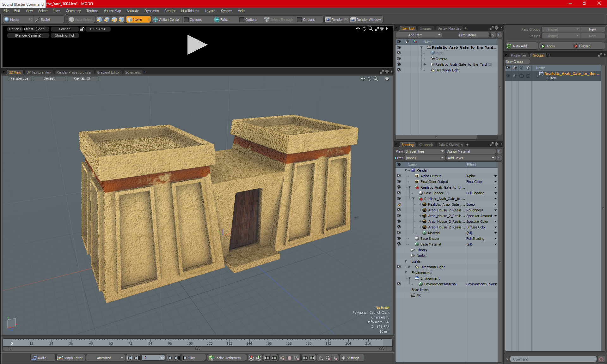
Task: Toggle the preview lock icon
Action: coord(82,29)
